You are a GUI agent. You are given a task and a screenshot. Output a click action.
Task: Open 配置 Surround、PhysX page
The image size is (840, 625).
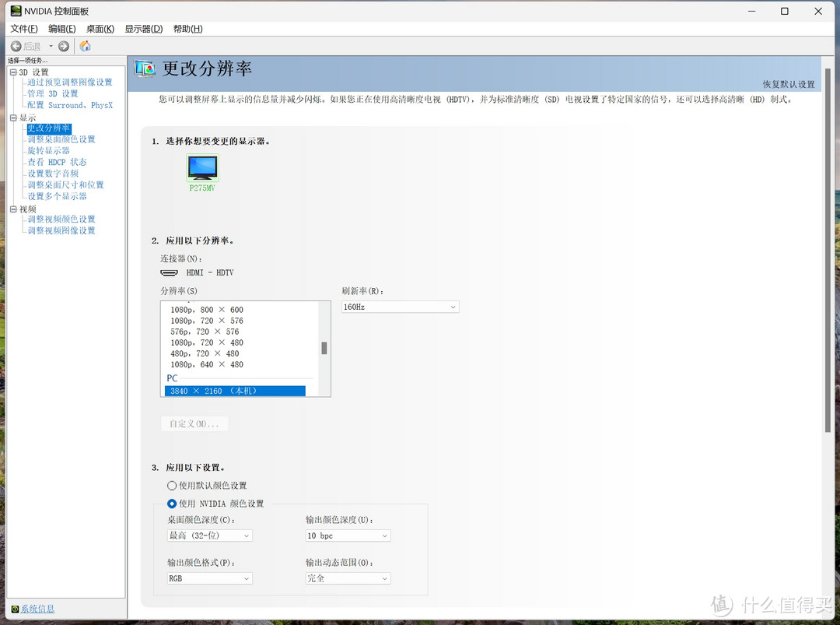click(70, 105)
